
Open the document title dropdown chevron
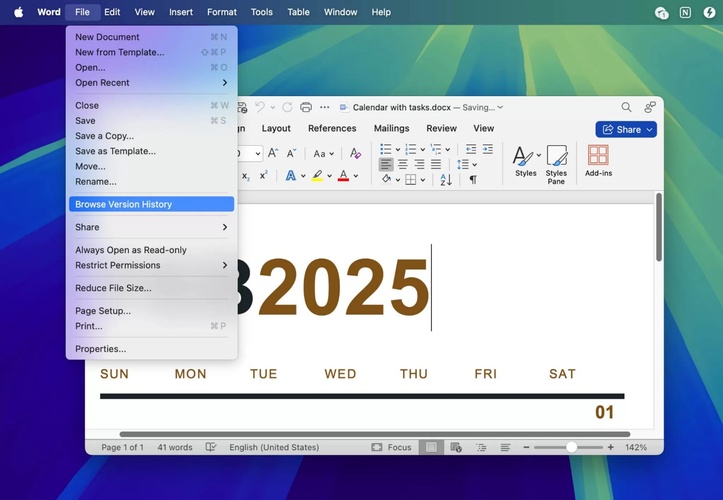(500, 107)
